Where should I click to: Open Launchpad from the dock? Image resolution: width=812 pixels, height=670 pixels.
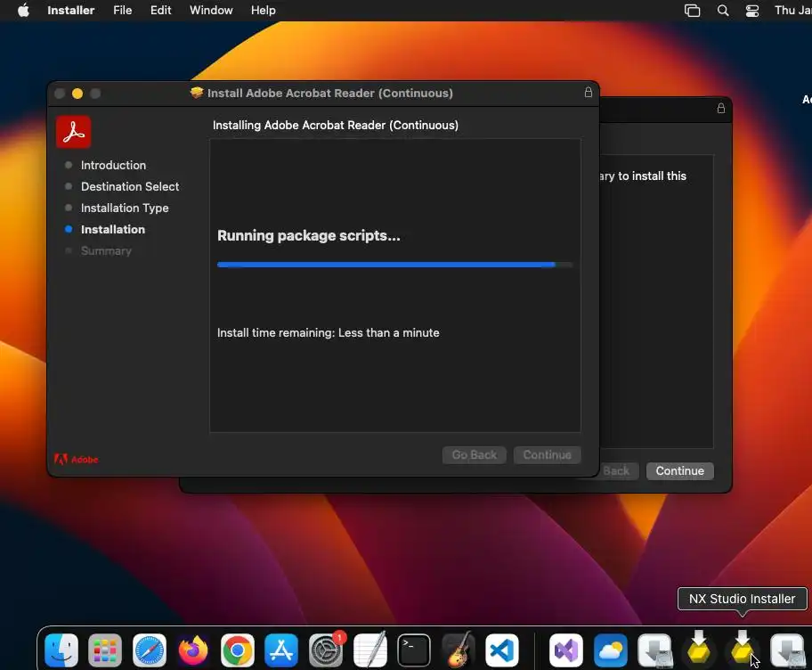click(105, 650)
